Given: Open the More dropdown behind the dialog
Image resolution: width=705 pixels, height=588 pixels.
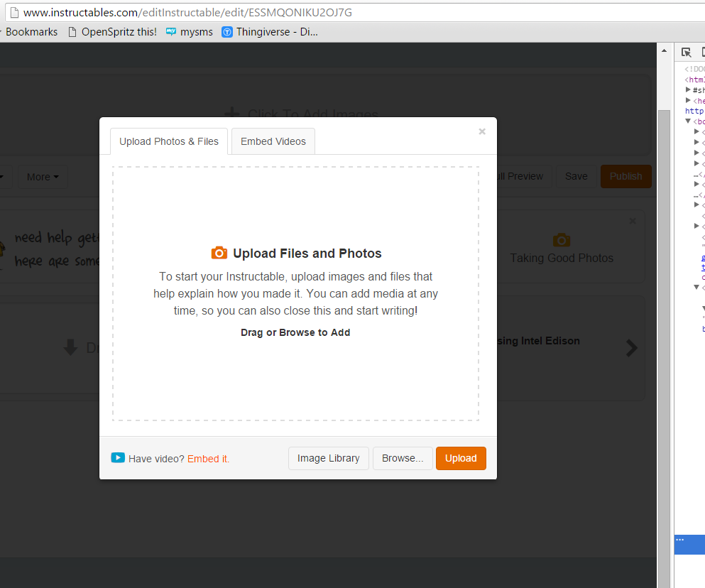Looking at the screenshot, I should coord(43,177).
